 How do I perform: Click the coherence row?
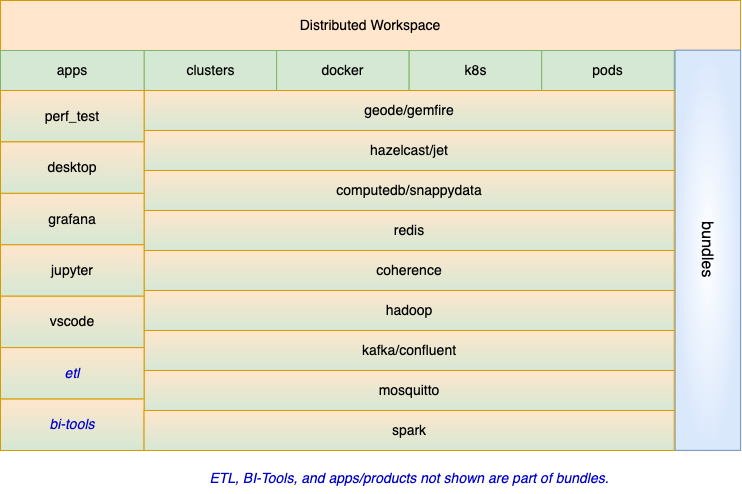tap(409, 271)
